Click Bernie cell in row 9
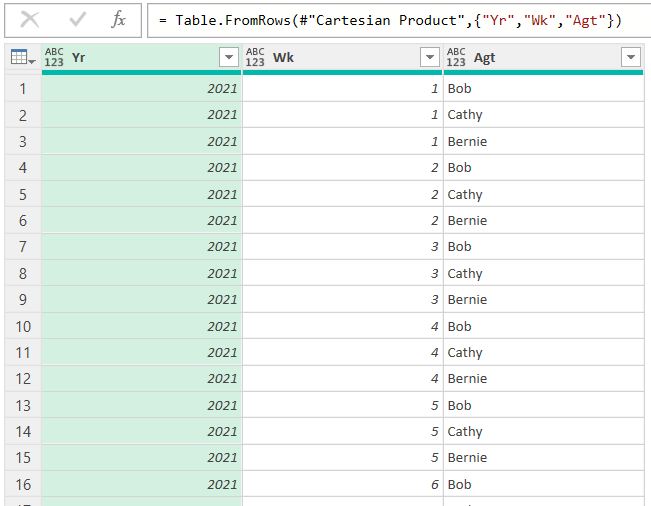The width and height of the screenshot is (651, 506). click(x=543, y=300)
